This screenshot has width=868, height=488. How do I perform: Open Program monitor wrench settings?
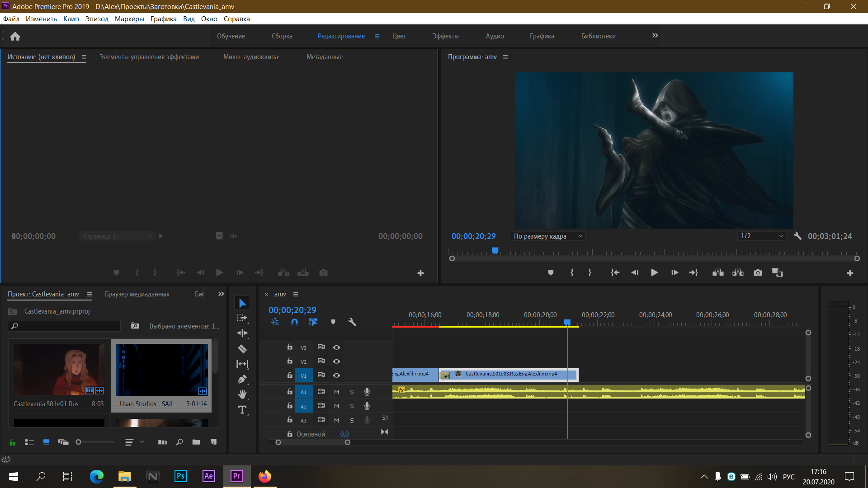point(797,236)
